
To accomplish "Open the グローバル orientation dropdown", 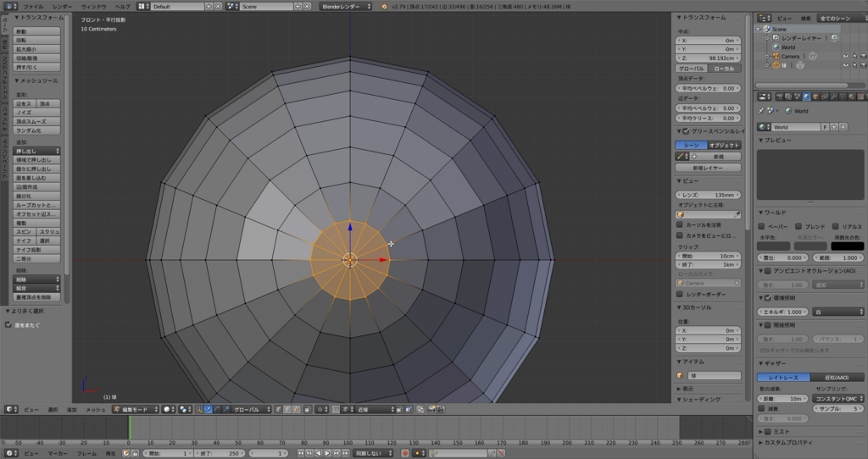I will (251, 409).
